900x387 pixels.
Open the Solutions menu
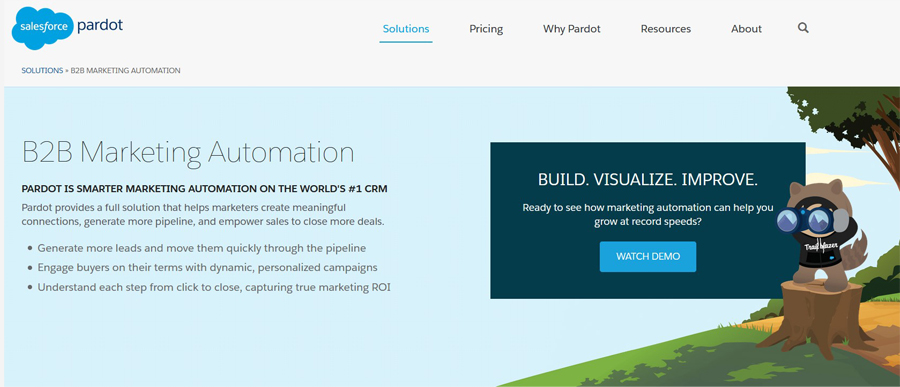pyautogui.click(x=406, y=29)
